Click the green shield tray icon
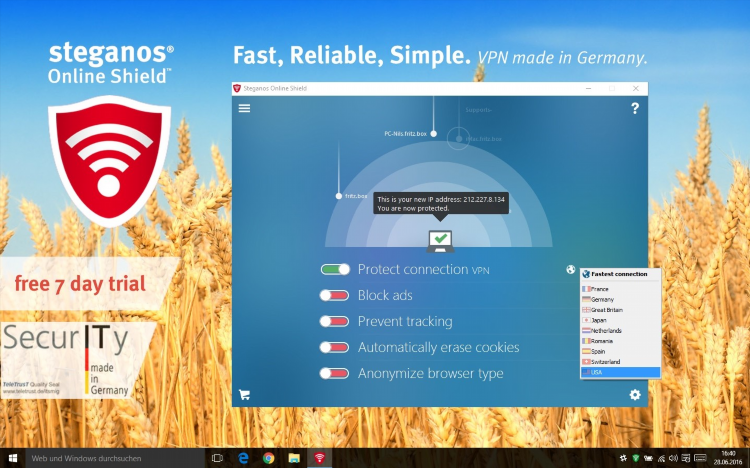The width and height of the screenshot is (750, 468). tap(636, 458)
